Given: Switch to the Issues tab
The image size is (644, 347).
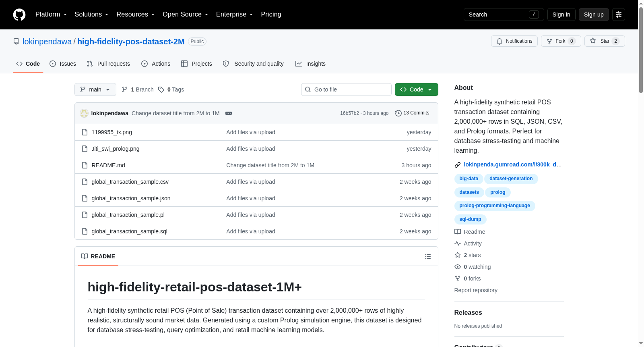Looking at the screenshot, I should click(63, 64).
